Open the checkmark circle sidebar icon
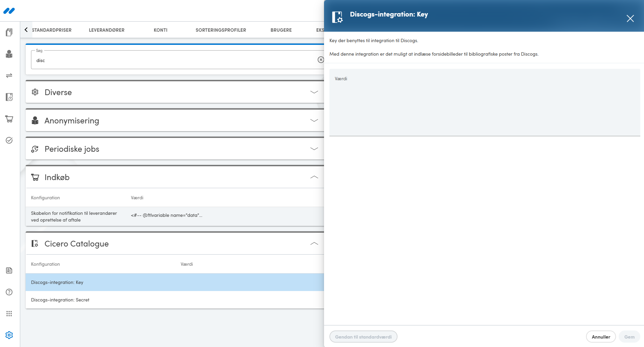 coord(9,140)
